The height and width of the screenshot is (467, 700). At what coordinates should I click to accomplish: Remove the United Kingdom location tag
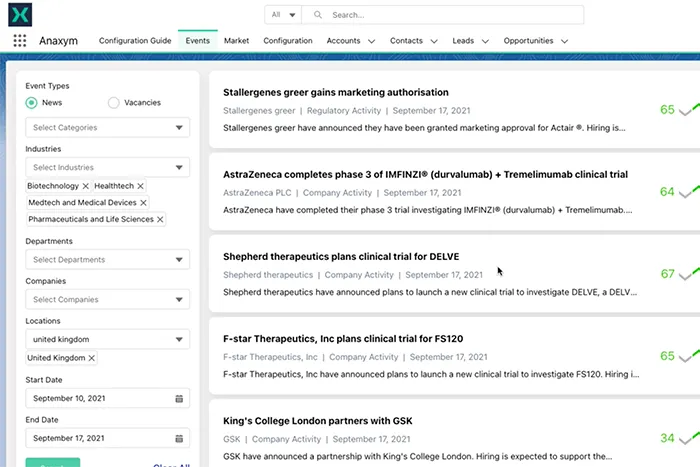[92, 358]
